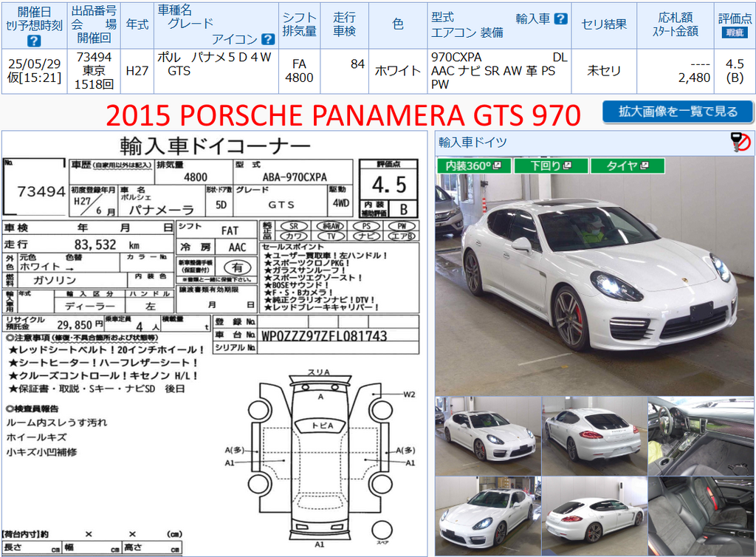
Task: Click the 純AW oval in equipment box
Action: [x=331, y=226]
